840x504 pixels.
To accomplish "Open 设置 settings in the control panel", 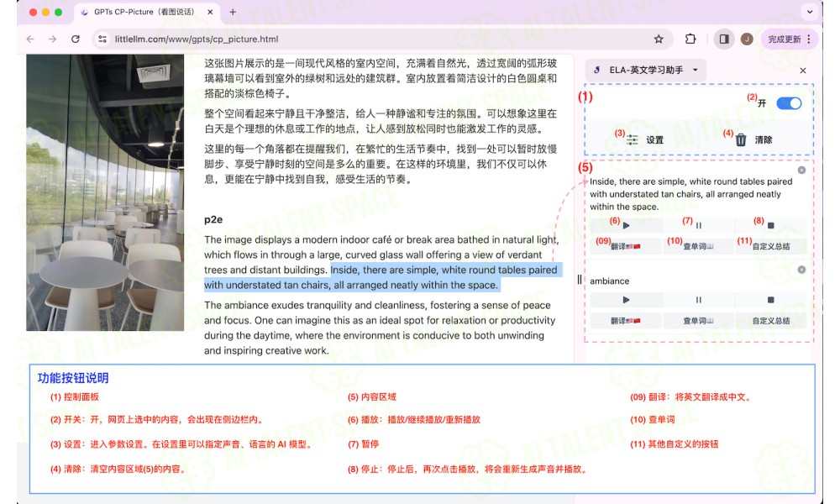I will pos(645,139).
